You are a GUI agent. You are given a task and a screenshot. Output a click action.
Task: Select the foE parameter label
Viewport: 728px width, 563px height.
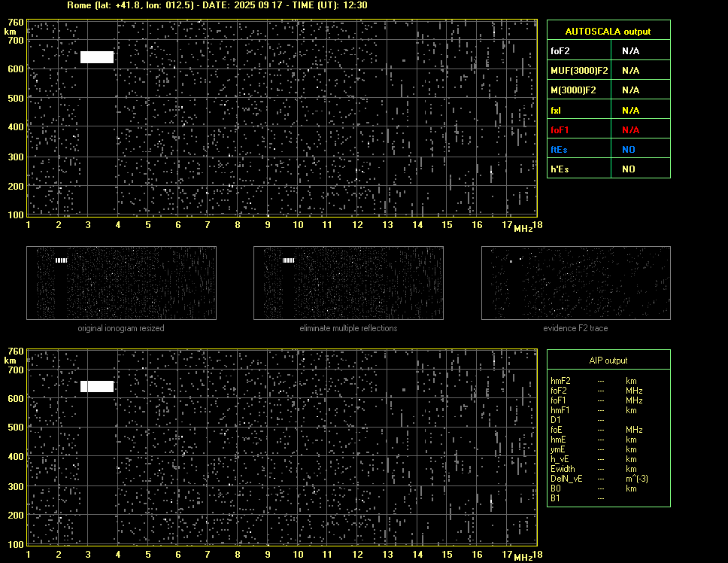pos(557,430)
